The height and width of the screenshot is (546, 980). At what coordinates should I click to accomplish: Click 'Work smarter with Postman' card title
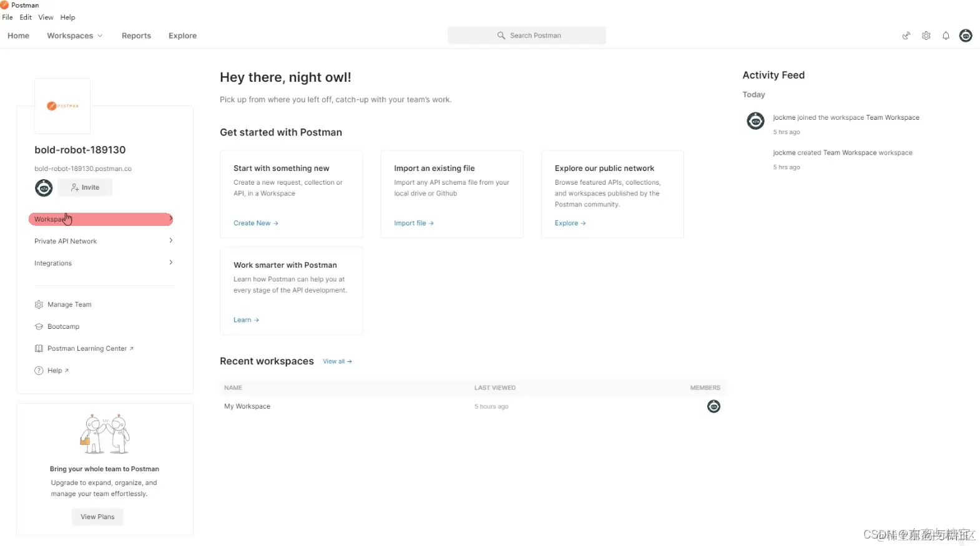(x=285, y=265)
